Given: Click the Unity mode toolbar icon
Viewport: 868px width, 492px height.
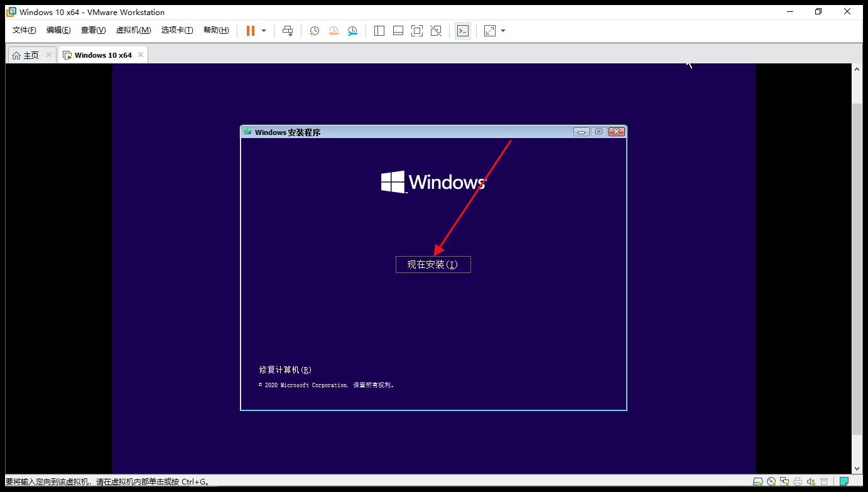Looking at the screenshot, I should click(436, 31).
